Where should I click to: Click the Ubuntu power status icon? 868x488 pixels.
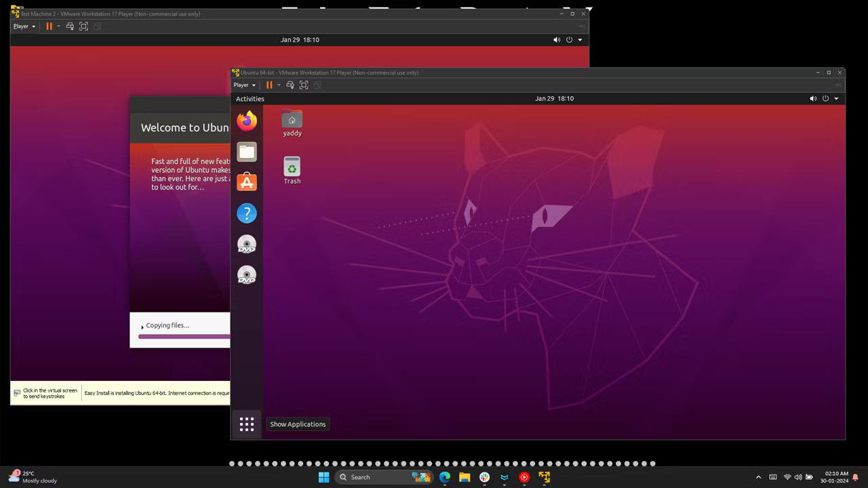[825, 98]
